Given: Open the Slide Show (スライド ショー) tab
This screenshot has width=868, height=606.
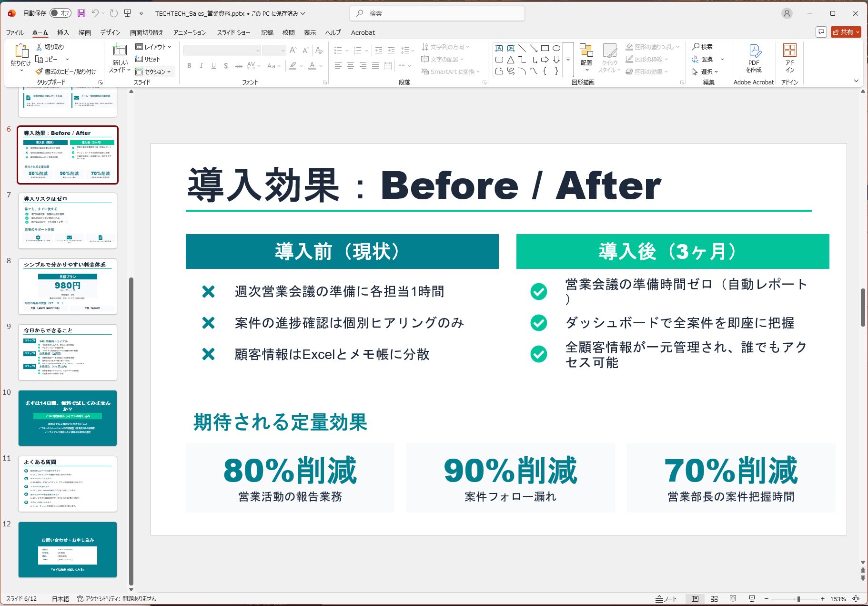Looking at the screenshot, I should tap(233, 32).
